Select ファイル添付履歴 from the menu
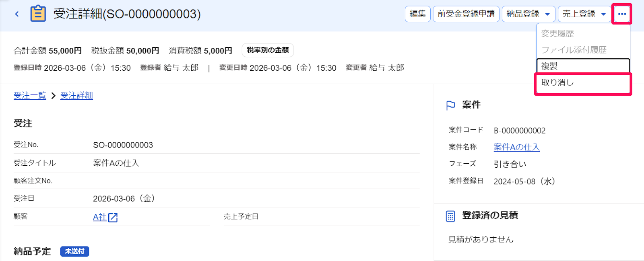This screenshot has height=261, width=644. pyautogui.click(x=583, y=50)
